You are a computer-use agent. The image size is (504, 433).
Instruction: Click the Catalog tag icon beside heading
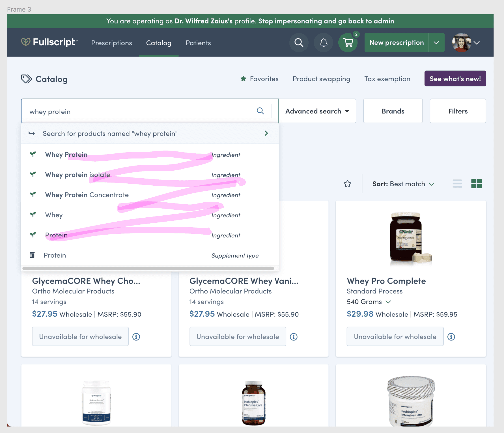(27, 79)
